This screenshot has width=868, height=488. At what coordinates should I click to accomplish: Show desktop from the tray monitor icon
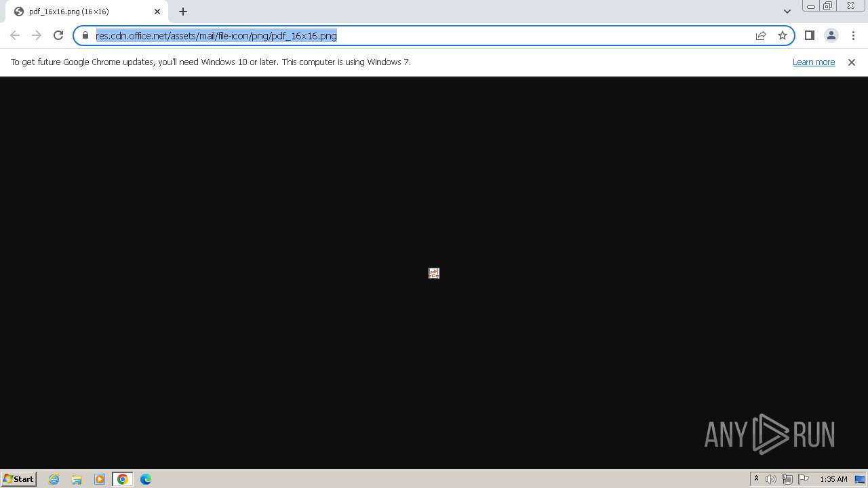pyautogui.click(x=860, y=479)
